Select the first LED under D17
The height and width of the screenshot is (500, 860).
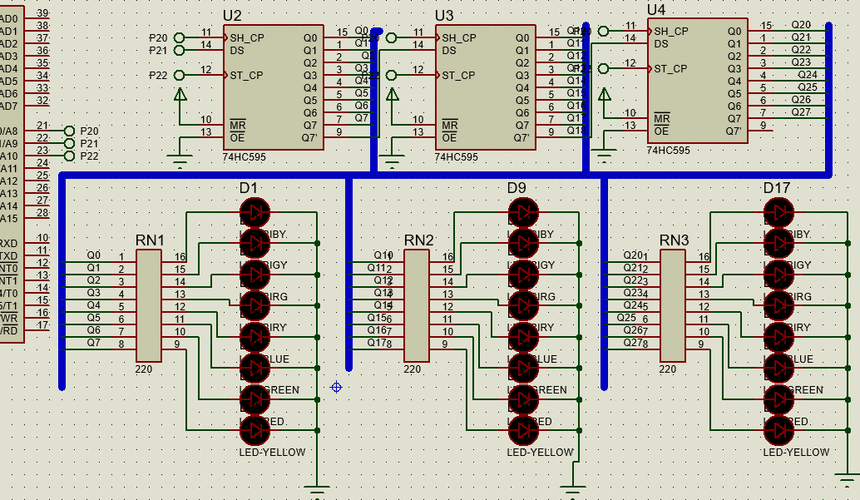[779, 211]
